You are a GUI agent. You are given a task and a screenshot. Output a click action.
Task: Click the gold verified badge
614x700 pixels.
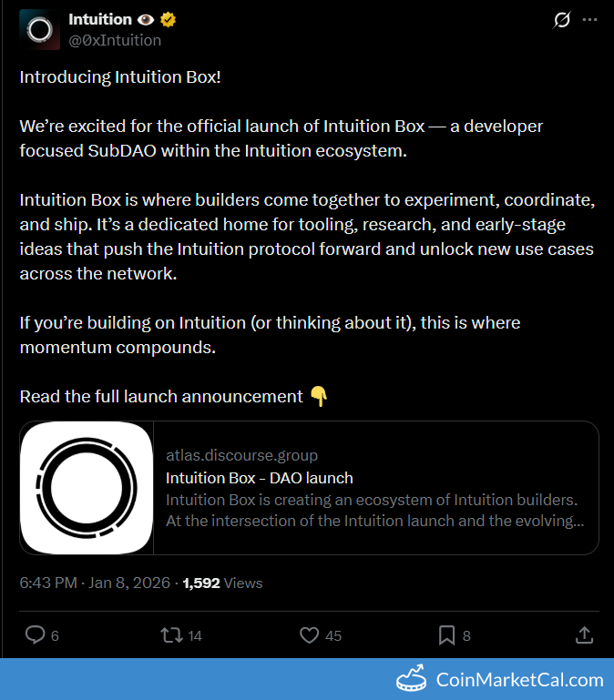pyautogui.click(x=169, y=20)
